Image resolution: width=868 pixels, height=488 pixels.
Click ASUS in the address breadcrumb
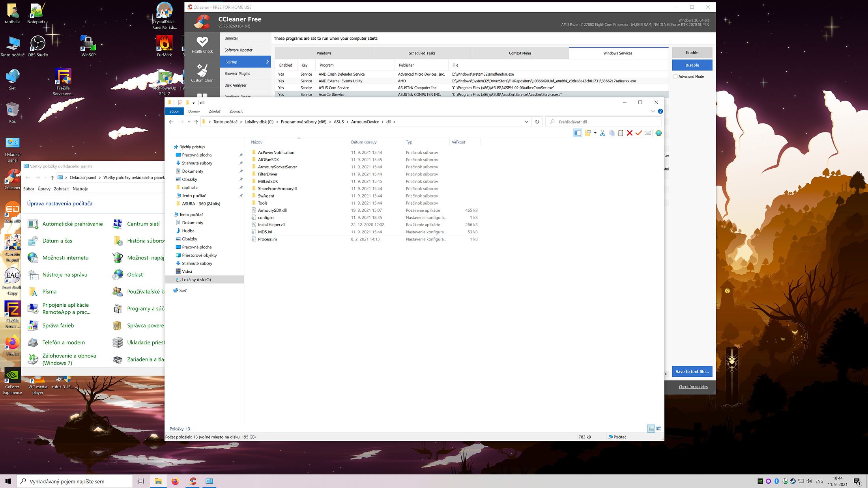339,122
